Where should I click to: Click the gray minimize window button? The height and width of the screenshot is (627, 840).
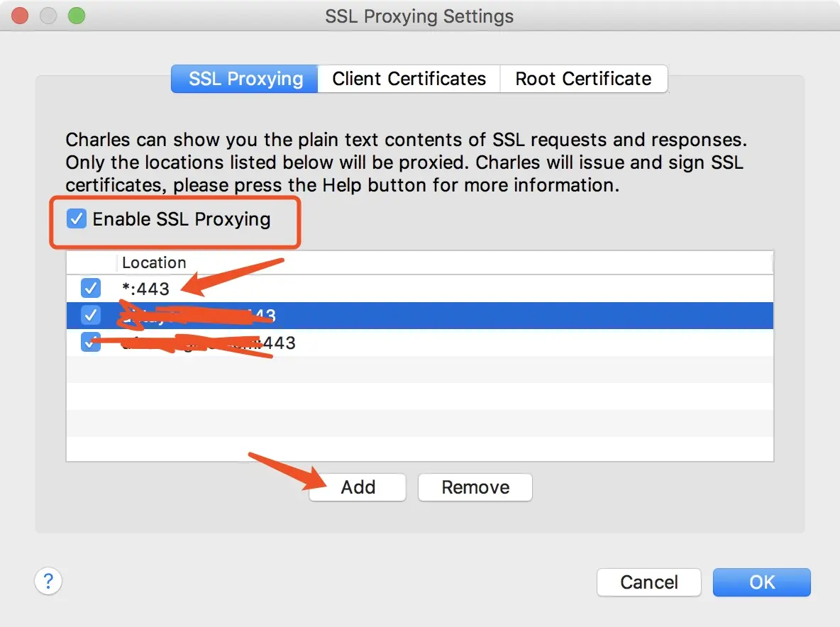(x=48, y=16)
